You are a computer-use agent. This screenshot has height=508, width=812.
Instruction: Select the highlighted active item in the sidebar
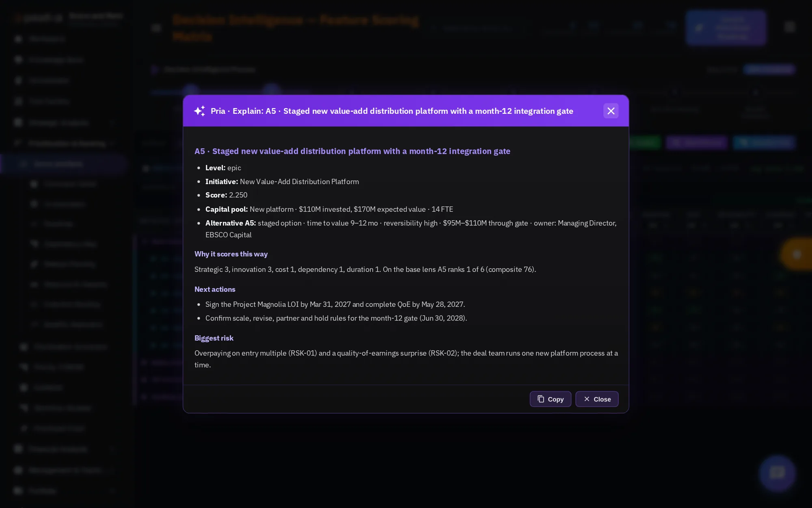pyautogui.click(x=64, y=164)
